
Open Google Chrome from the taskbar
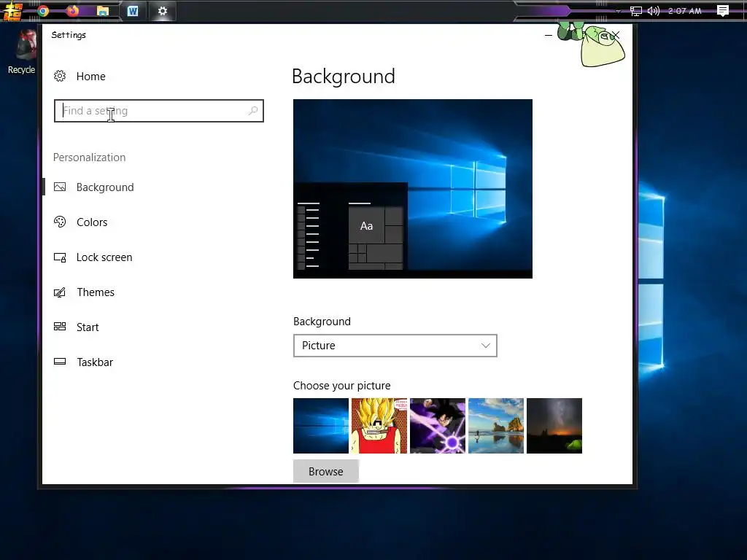[43, 10]
